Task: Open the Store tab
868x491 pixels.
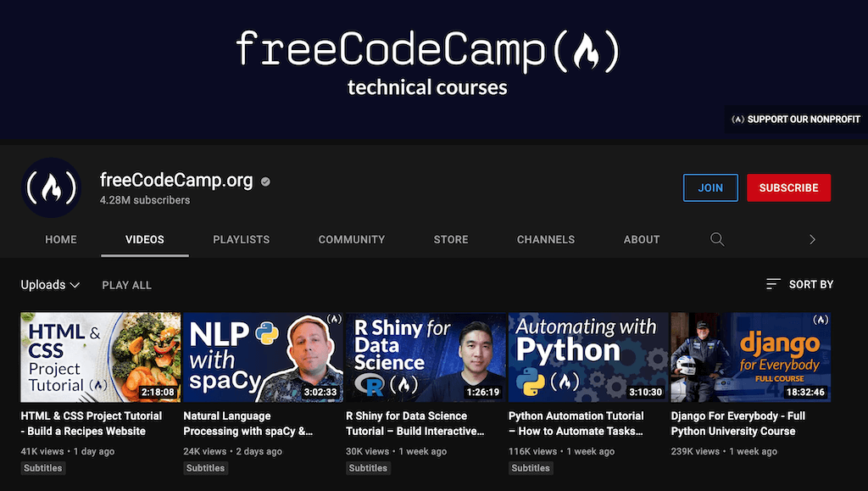Action: point(451,240)
